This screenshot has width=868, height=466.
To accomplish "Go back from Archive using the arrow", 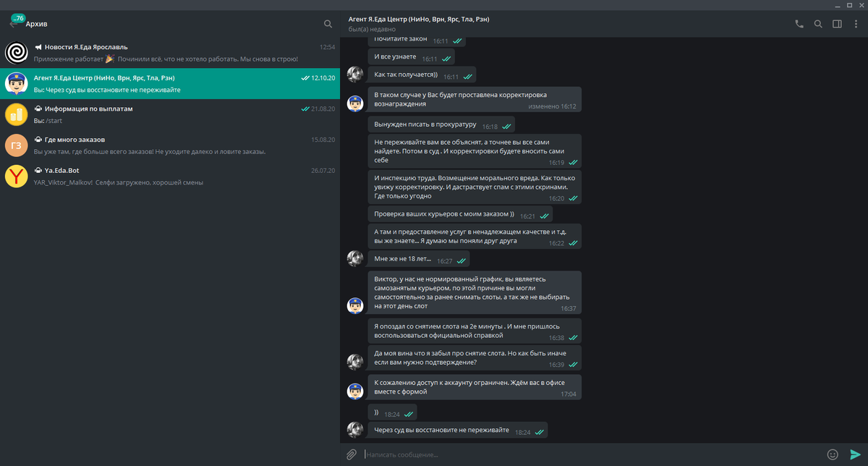I will click(x=13, y=24).
